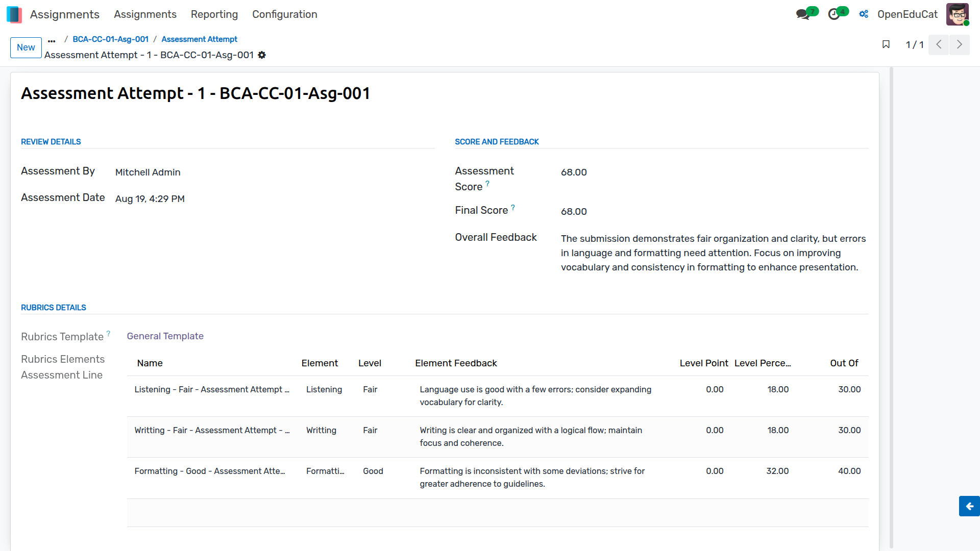Sort by the Out Of column header
980x551 pixels.
tap(844, 363)
